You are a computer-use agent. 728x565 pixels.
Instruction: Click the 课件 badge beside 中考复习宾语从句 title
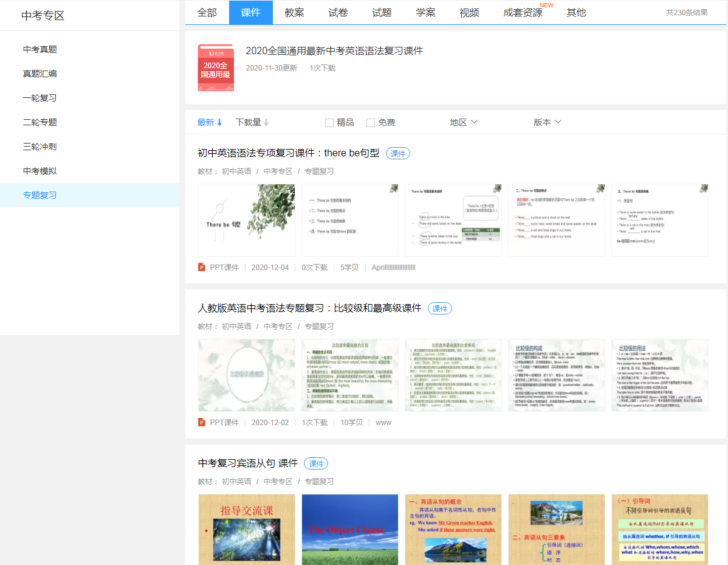pos(315,463)
